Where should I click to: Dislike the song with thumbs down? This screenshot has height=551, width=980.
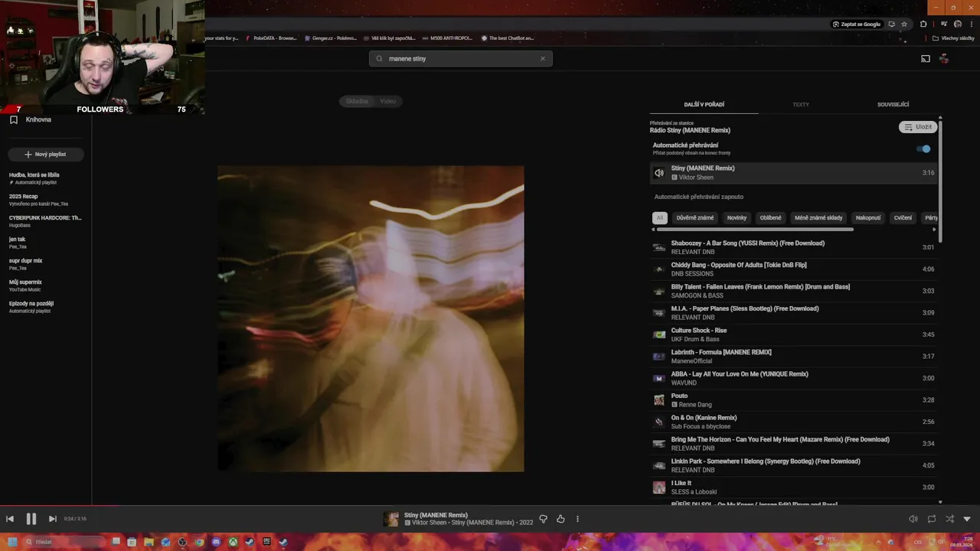(543, 519)
